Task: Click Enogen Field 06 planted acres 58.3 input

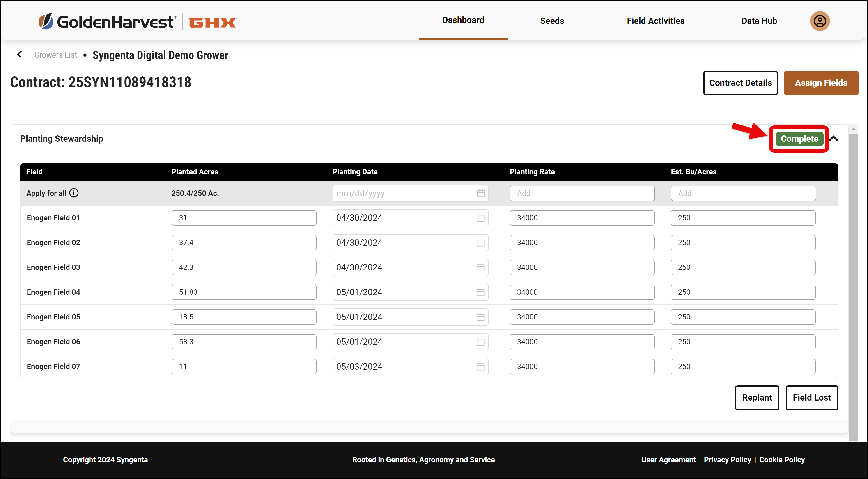Action: [244, 342]
